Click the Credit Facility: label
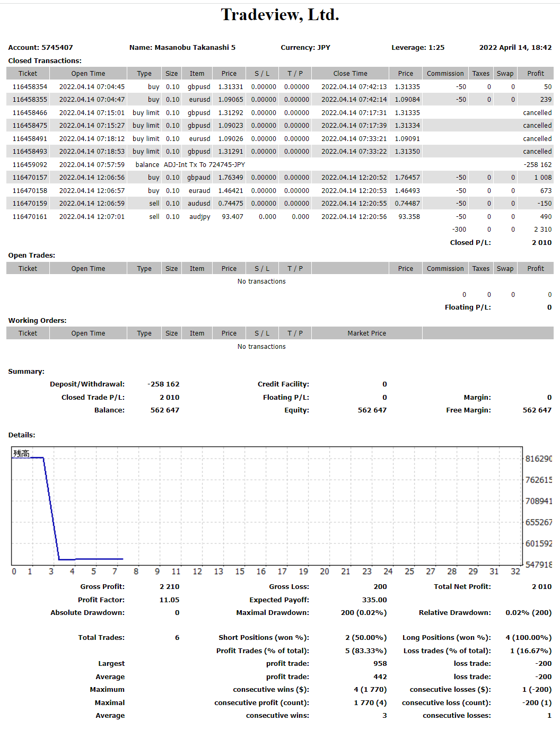This screenshot has height=730, width=560. pos(283,384)
